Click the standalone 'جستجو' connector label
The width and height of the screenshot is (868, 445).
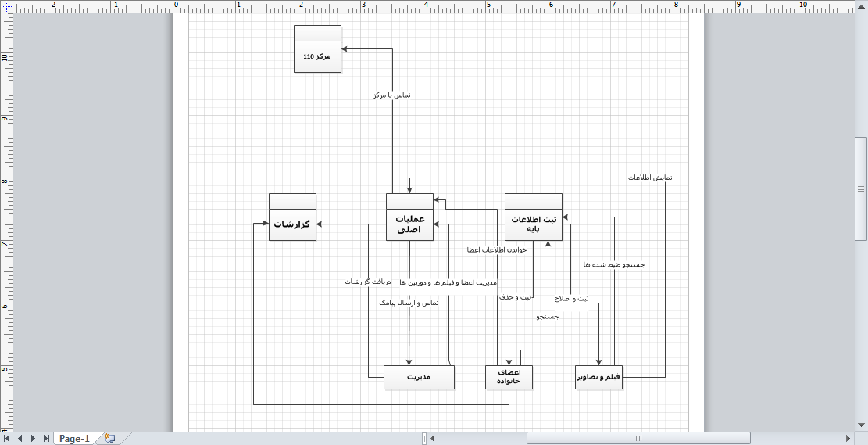[548, 317]
